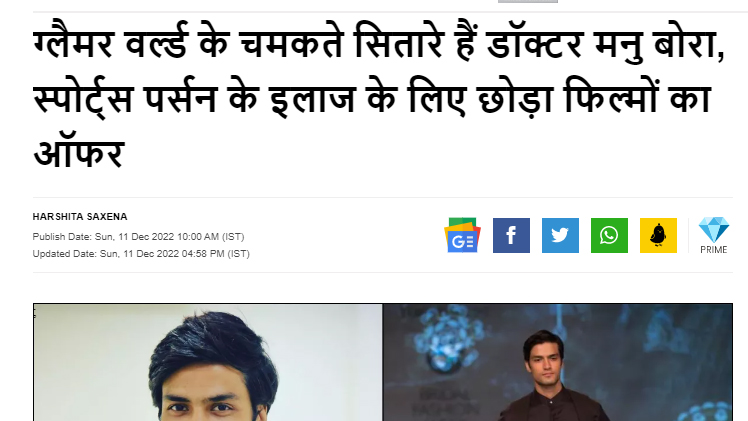
Task: Click the Publish Date line
Action: (138, 236)
